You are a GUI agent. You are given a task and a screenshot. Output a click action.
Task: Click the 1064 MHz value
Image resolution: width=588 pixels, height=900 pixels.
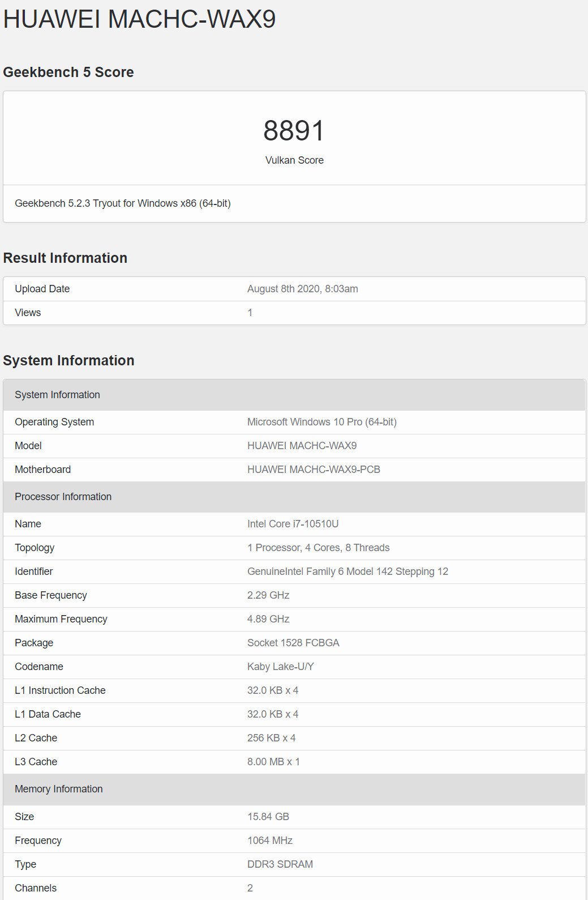click(x=270, y=841)
